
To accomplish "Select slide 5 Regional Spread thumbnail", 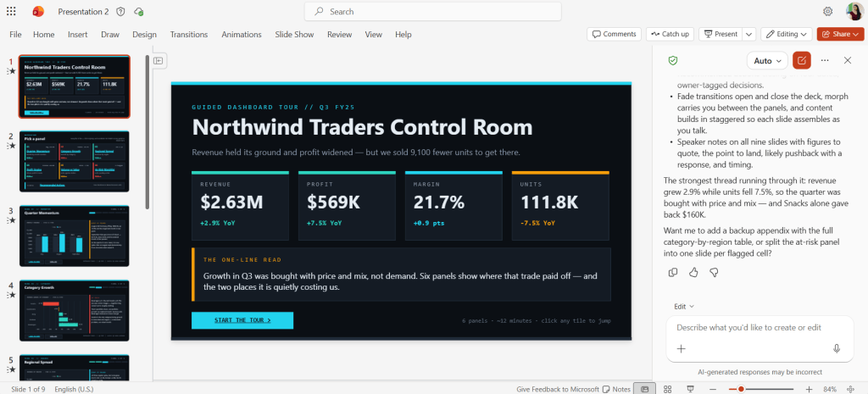I will point(75,368).
